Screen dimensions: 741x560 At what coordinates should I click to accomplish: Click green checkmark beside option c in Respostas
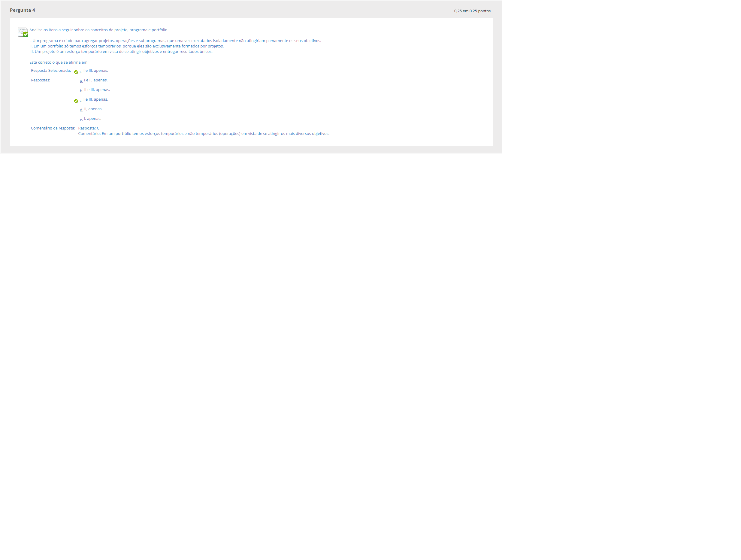point(76,101)
